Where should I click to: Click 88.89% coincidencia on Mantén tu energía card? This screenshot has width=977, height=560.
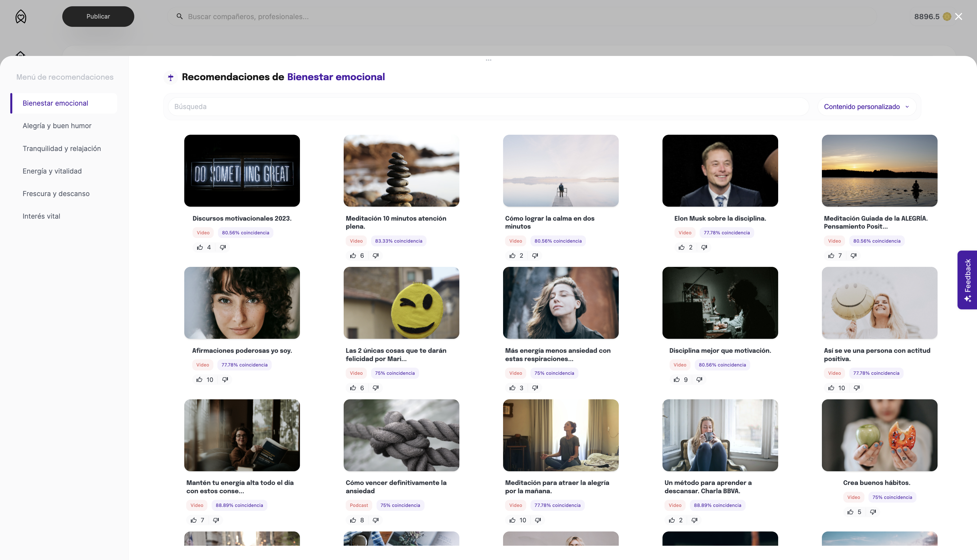tap(239, 505)
